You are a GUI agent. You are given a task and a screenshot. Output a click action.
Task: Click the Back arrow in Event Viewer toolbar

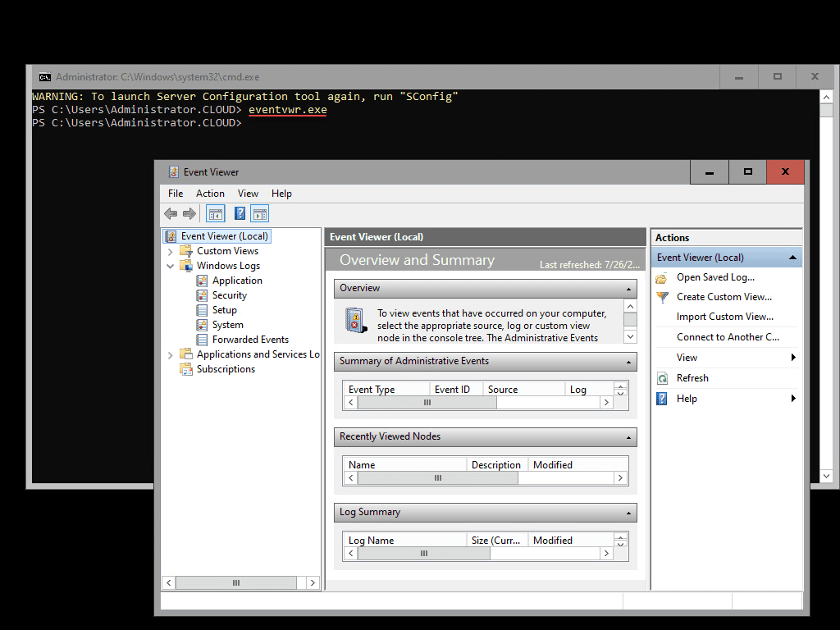pos(171,214)
